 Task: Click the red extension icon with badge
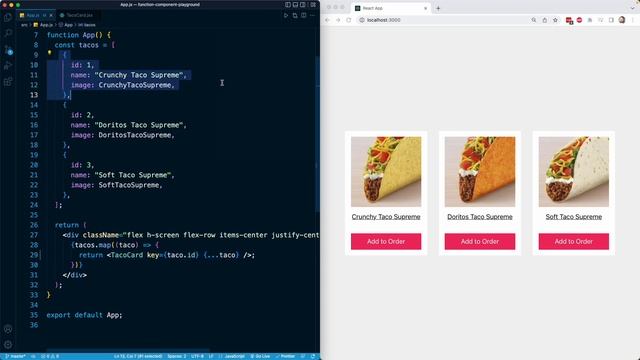(569, 20)
